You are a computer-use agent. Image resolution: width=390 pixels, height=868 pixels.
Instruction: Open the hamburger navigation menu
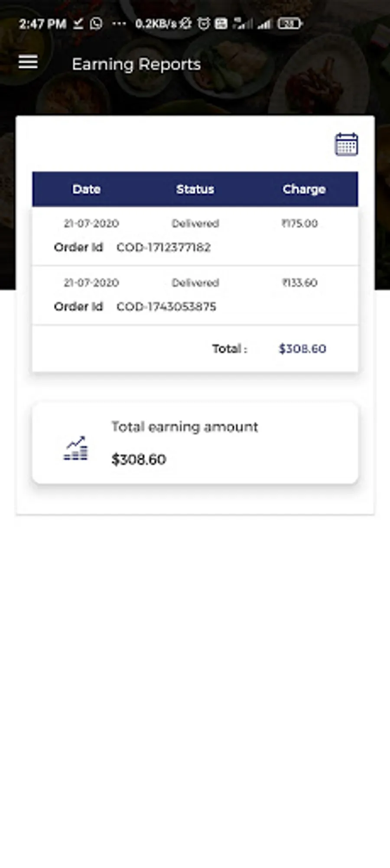[28, 62]
